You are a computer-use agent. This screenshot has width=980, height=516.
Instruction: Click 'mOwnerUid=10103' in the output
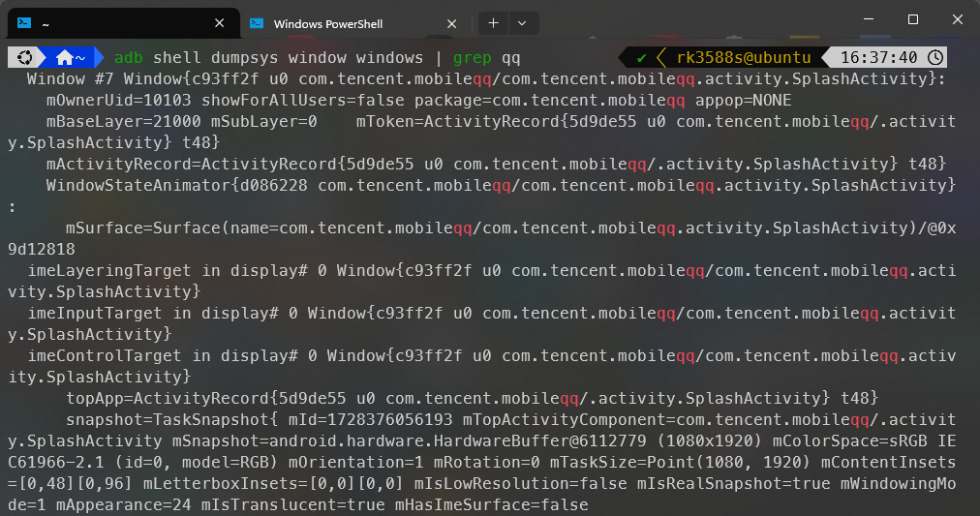point(119,100)
